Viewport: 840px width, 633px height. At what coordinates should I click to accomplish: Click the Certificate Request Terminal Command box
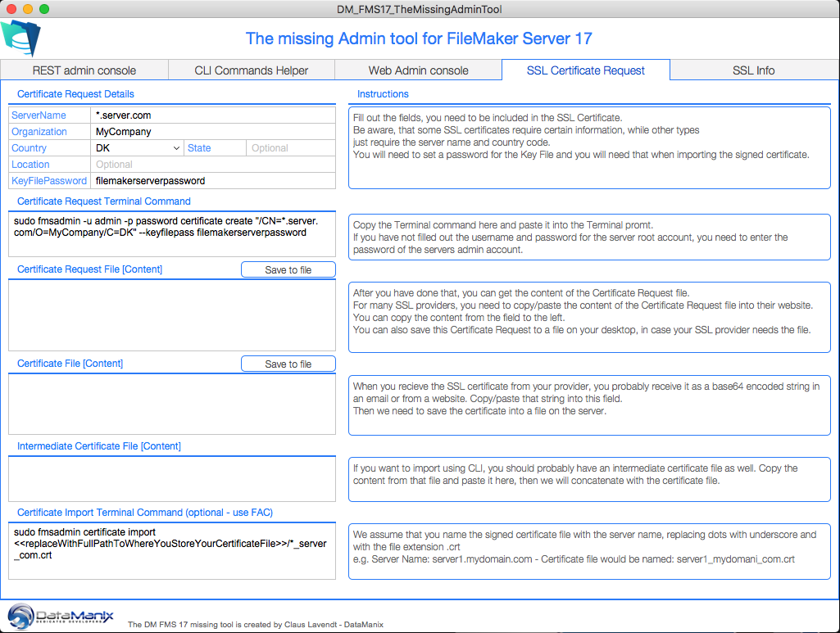(x=172, y=234)
